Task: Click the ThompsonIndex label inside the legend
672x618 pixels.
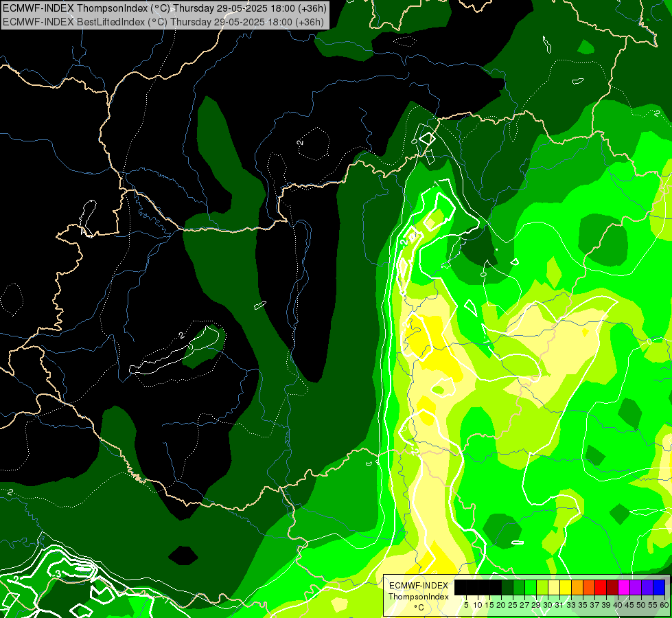Action: coord(418,597)
